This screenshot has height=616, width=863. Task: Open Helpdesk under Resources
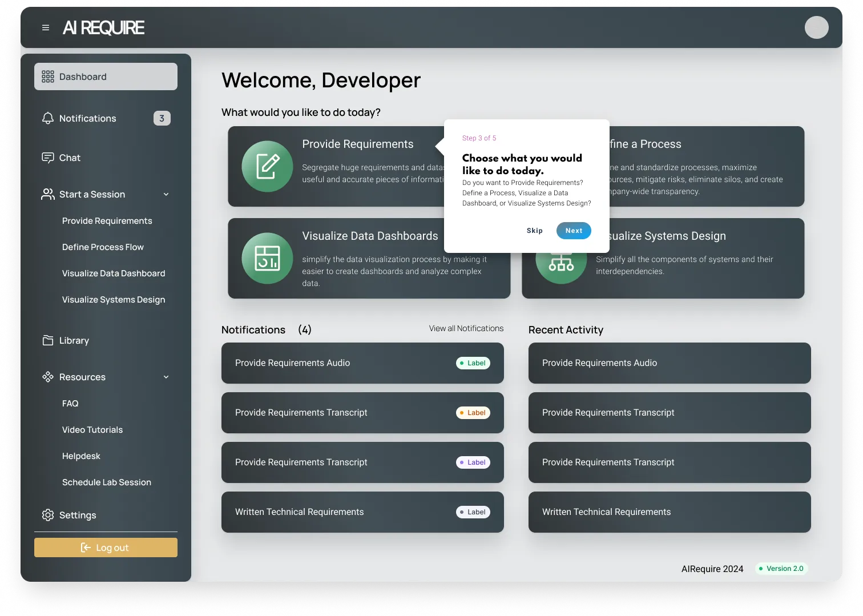click(81, 456)
